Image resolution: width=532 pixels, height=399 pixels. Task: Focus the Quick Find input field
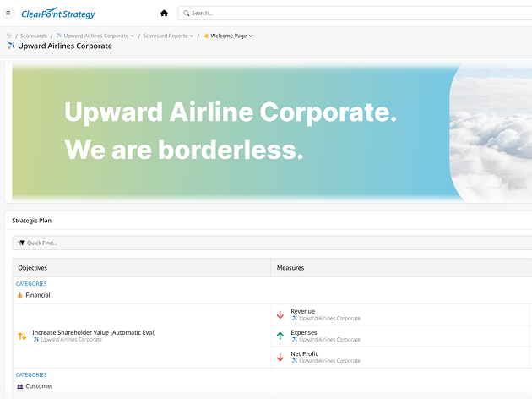click(272, 243)
